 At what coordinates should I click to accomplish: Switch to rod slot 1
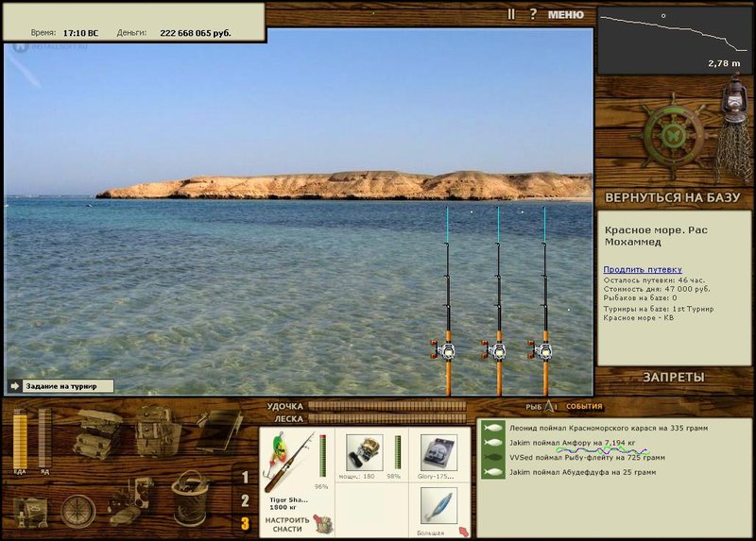click(x=245, y=478)
